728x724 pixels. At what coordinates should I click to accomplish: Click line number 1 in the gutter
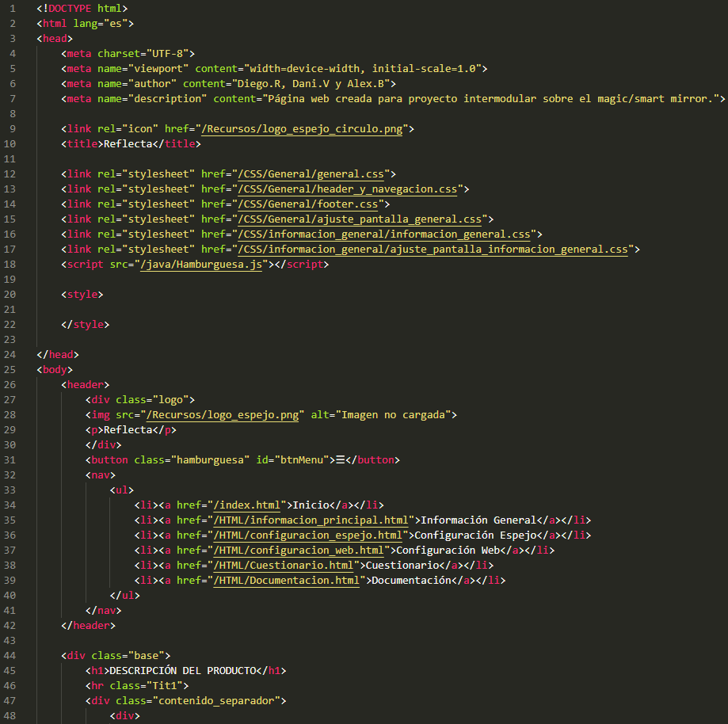click(x=12, y=9)
